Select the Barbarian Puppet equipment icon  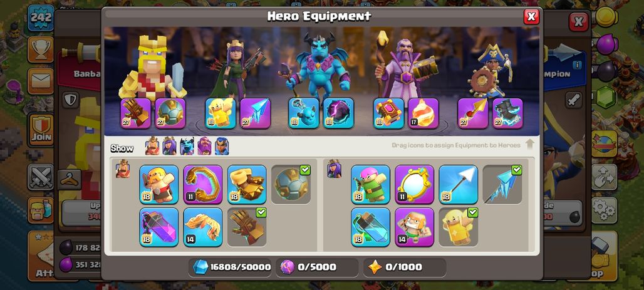[159, 184]
